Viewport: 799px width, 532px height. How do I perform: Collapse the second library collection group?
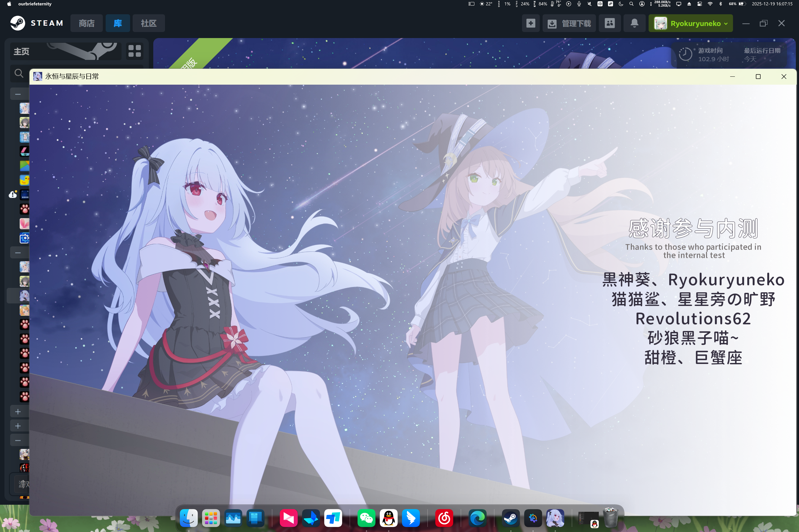(18, 253)
